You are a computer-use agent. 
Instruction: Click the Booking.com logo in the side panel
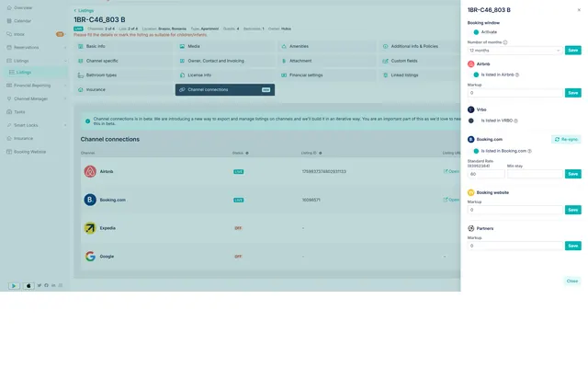tap(471, 139)
